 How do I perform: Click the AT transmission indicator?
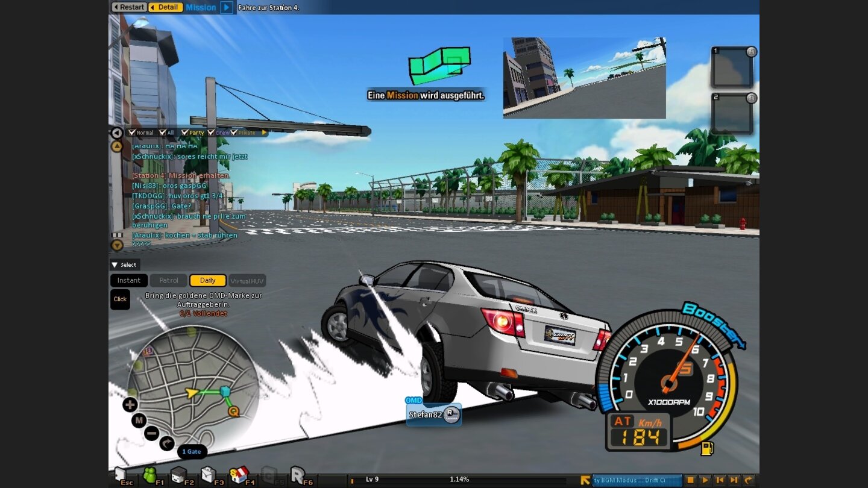[623, 422]
